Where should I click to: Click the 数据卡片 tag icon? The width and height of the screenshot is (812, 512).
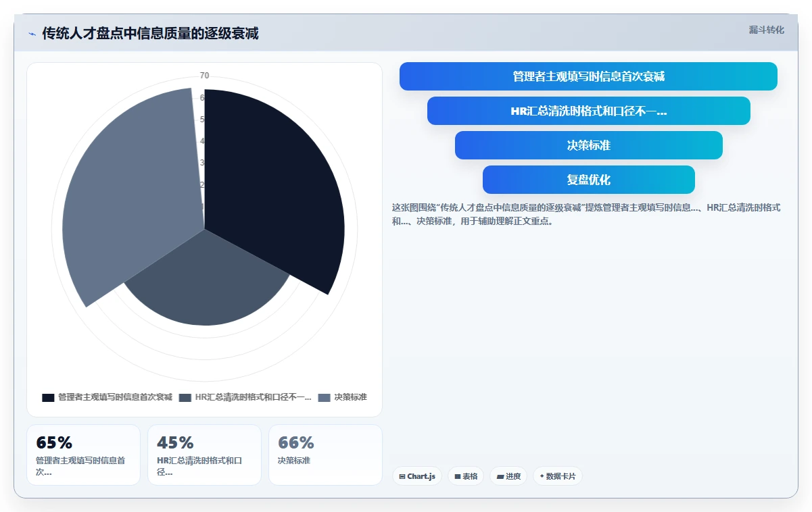point(542,476)
